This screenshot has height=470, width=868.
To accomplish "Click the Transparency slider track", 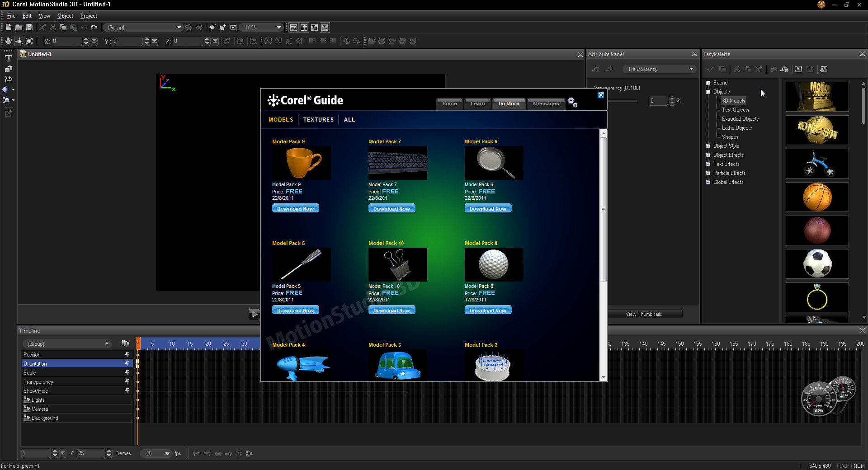I will 624,101.
